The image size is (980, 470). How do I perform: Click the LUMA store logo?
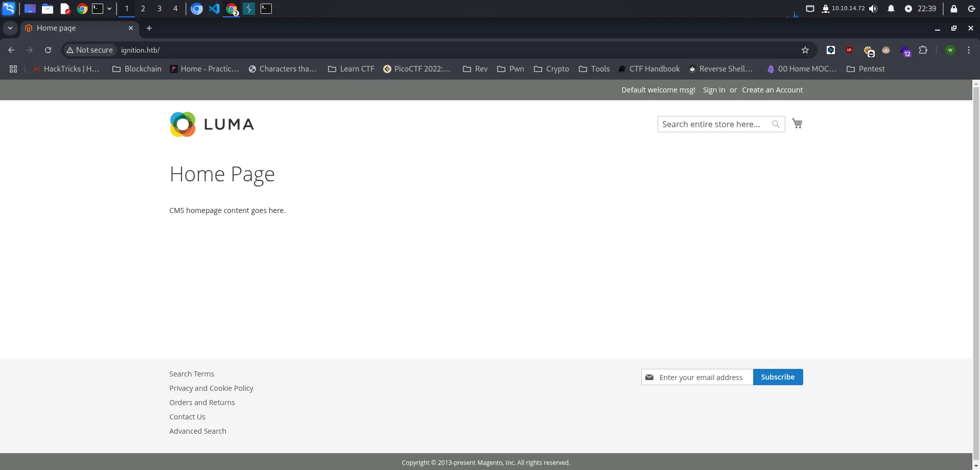(212, 124)
